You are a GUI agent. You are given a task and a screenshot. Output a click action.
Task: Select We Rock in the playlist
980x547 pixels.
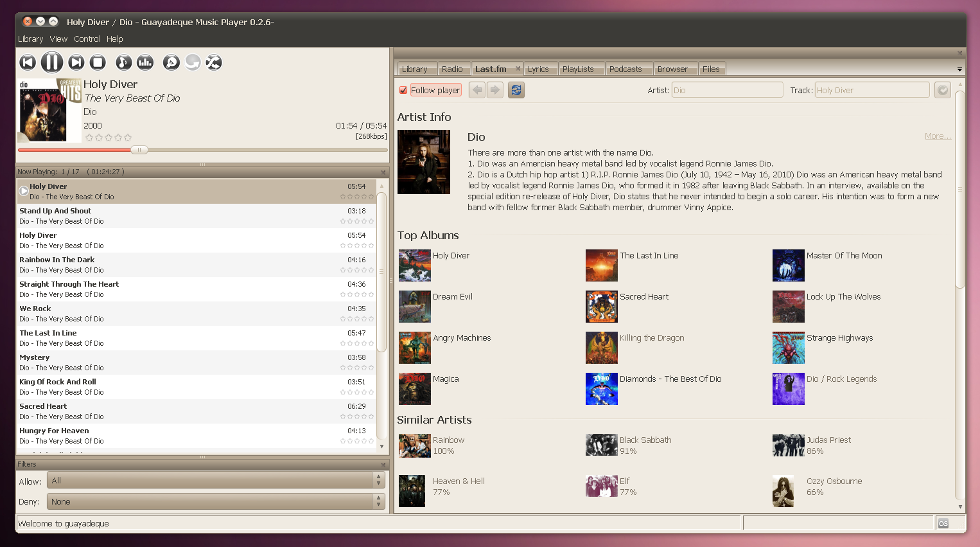[197, 314]
